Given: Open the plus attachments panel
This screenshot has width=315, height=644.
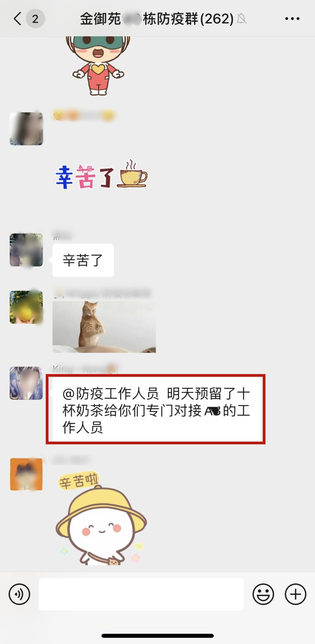Looking at the screenshot, I should click(x=296, y=594).
